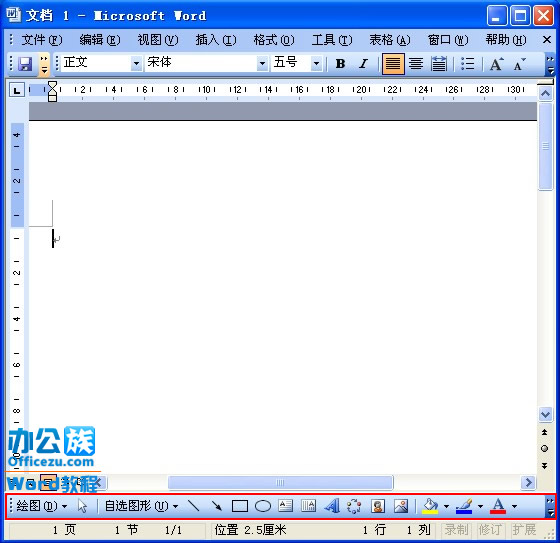
Task: Insert vertical text box
Action: [x=308, y=506]
